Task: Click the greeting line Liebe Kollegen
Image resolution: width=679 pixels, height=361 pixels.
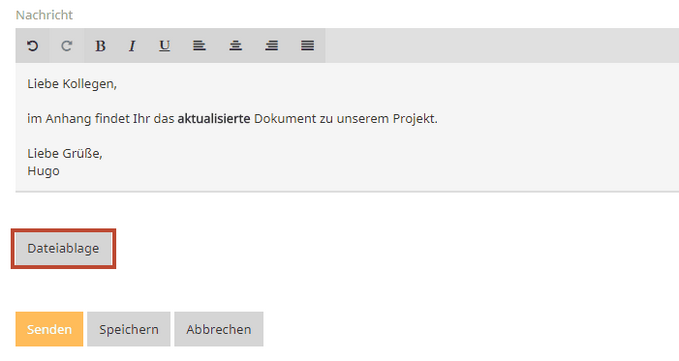Action: coord(72,84)
